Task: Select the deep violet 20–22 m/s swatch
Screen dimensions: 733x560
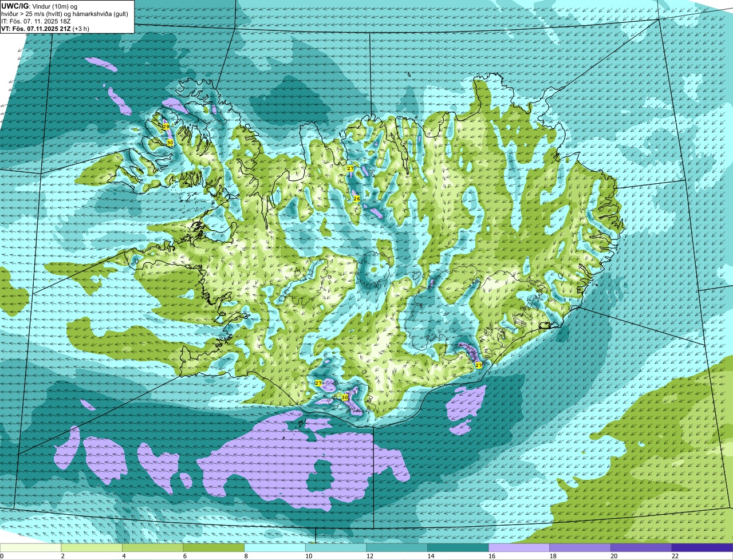Action: [641, 548]
